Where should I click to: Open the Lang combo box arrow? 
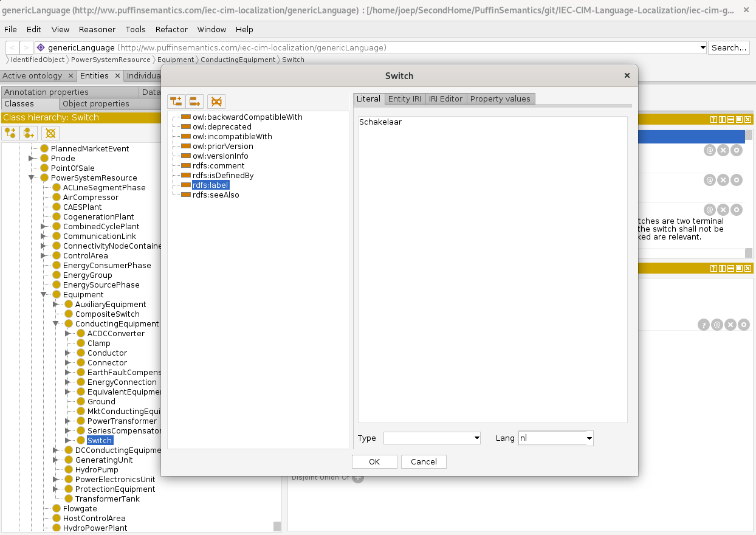(x=589, y=438)
